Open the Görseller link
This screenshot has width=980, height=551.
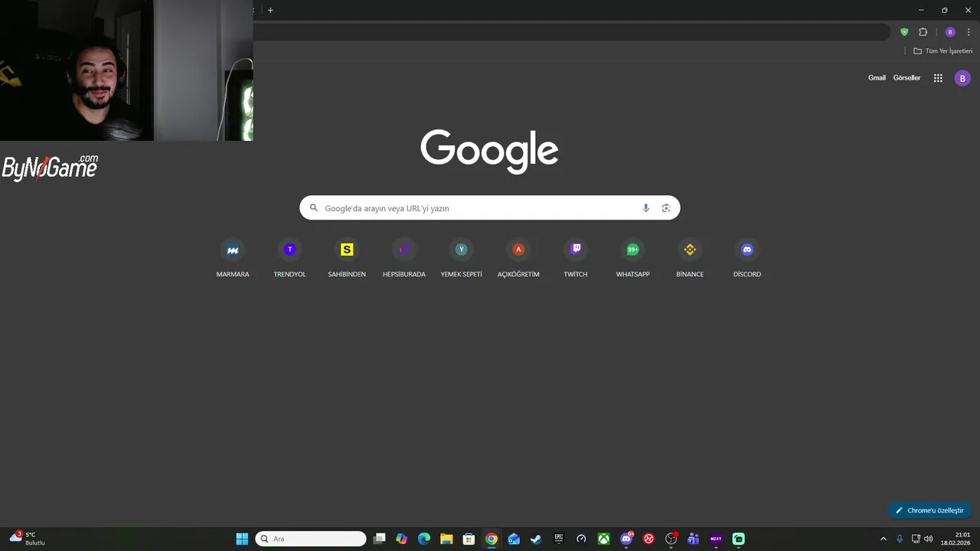906,78
